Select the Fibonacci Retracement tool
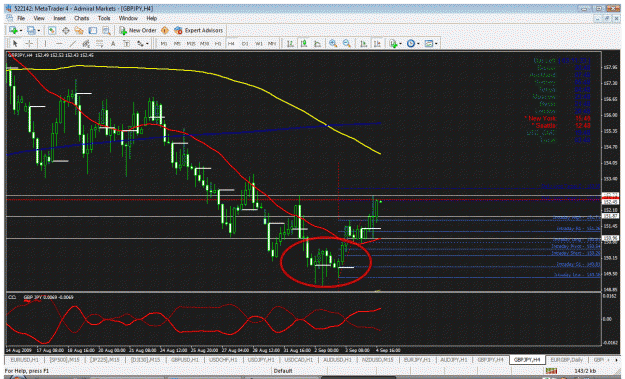Image resolution: width=625 pixels, height=379 pixels. click(x=99, y=43)
